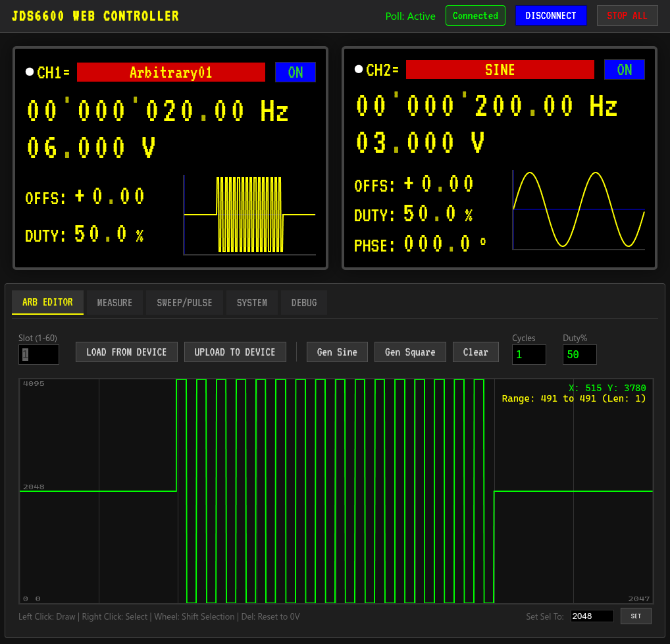The image size is (670, 644).
Task: Focus the Set Sel To input field
Action: pyautogui.click(x=592, y=616)
